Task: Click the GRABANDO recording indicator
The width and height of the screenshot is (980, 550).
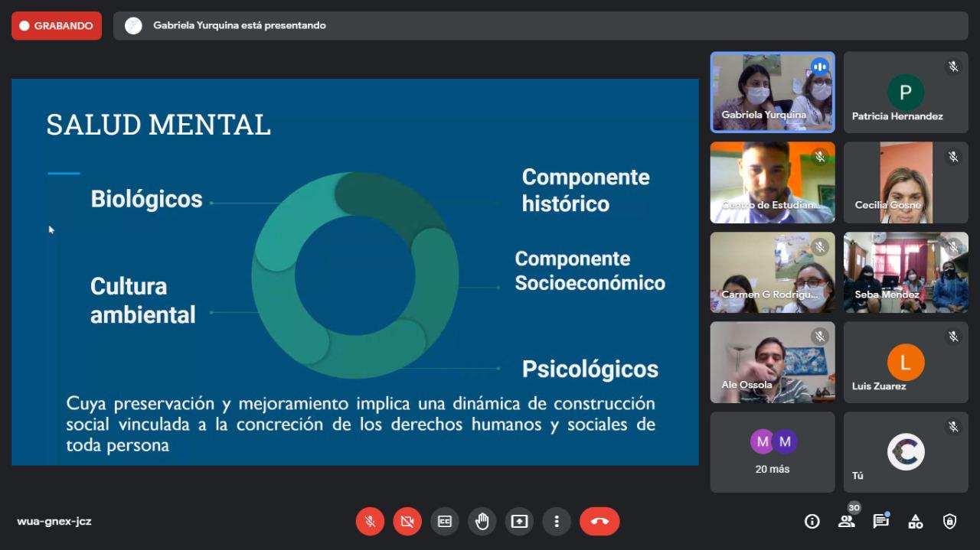Action: point(57,26)
